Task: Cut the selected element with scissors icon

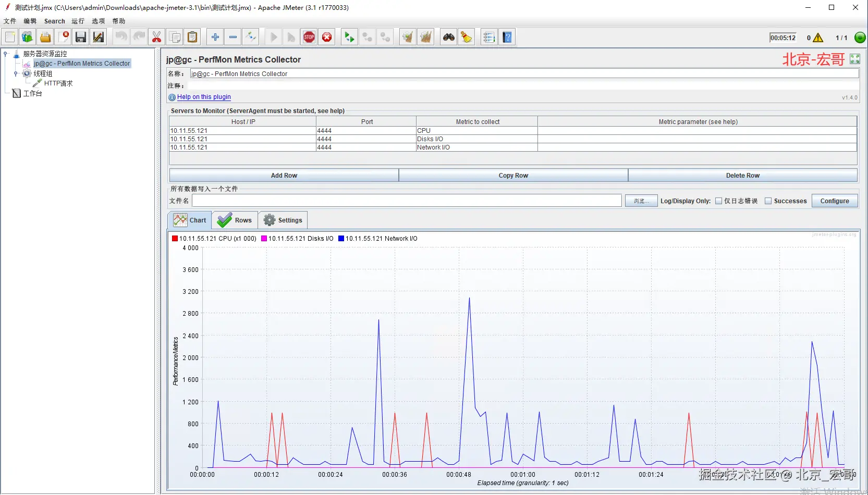Action: pyautogui.click(x=156, y=37)
